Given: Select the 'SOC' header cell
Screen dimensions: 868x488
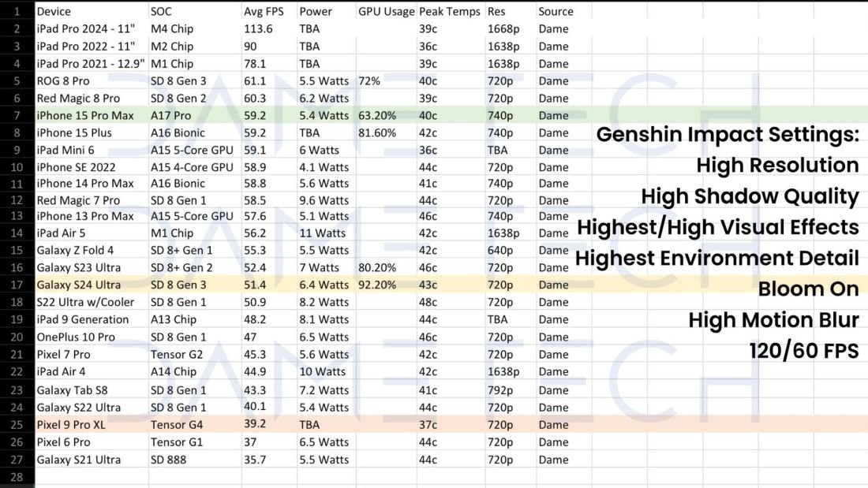Looking at the screenshot, I should pyautogui.click(x=195, y=11).
